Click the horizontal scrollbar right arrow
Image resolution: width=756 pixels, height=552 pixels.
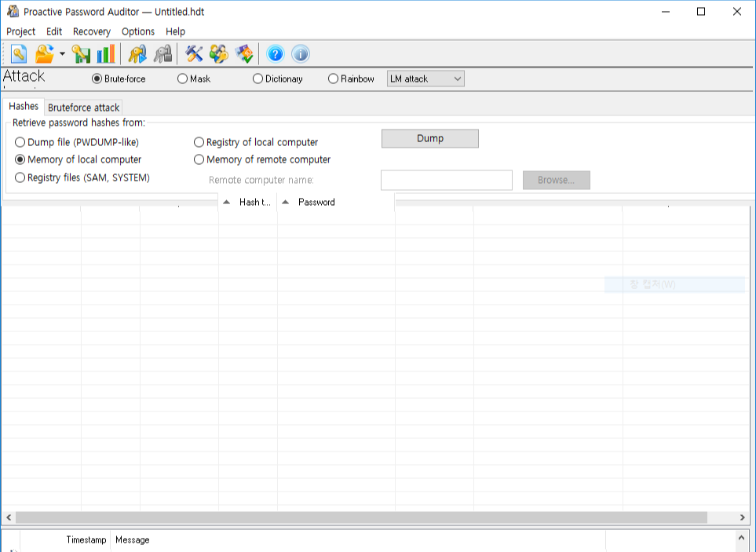742,517
